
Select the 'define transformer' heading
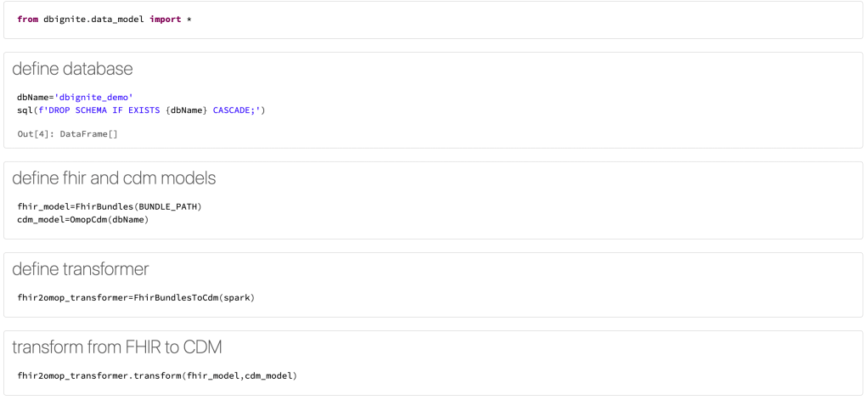click(x=80, y=270)
